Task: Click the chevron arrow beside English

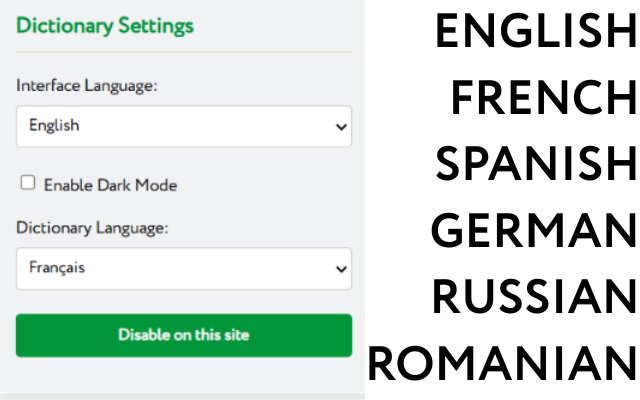Action: click(x=341, y=127)
